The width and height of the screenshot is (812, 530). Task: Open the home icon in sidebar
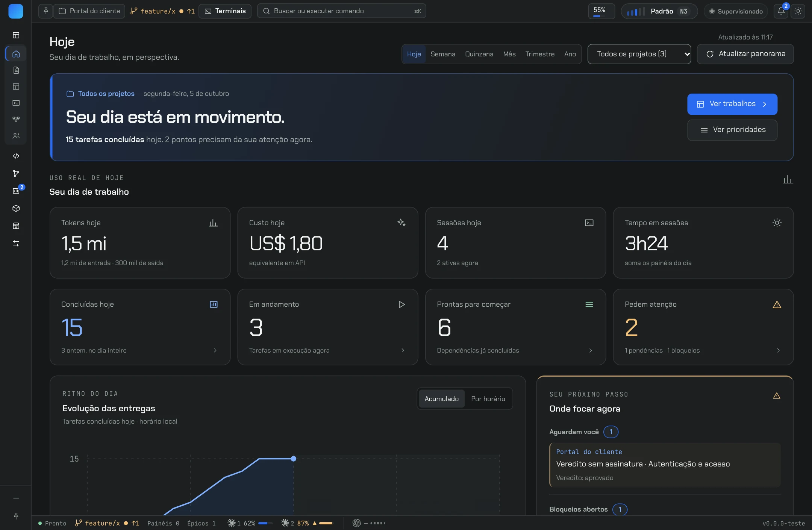point(16,54)
